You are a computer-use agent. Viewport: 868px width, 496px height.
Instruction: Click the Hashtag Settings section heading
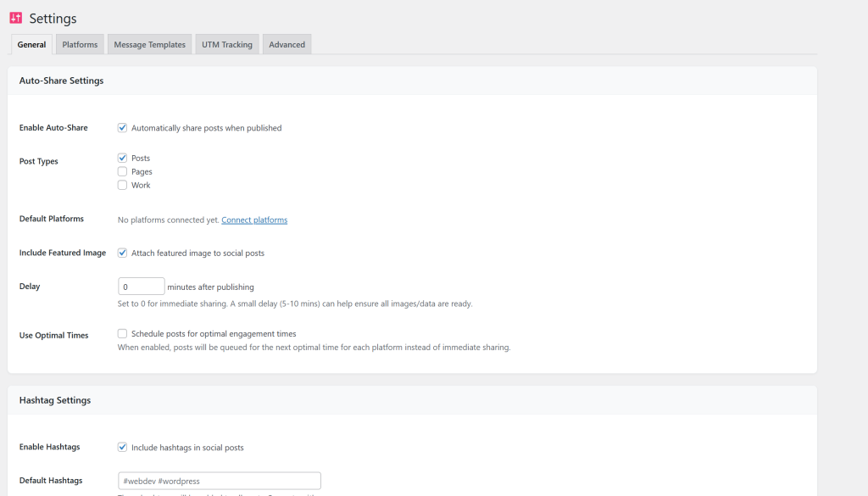[x=55, y=400]
